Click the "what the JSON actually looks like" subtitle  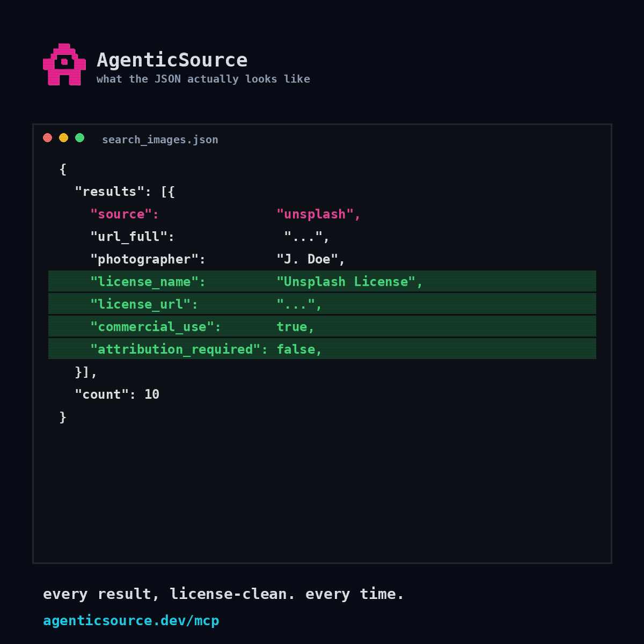pos(203,79)
